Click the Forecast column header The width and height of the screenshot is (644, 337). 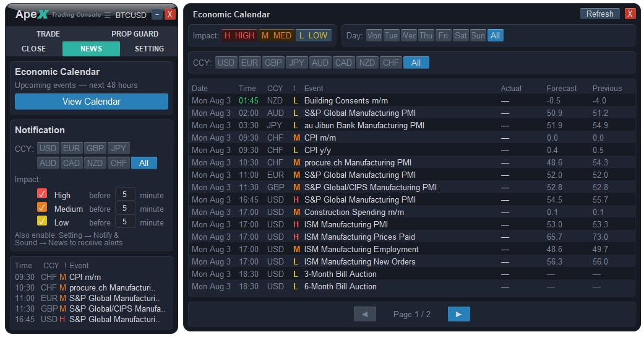[x=562, y=88]
